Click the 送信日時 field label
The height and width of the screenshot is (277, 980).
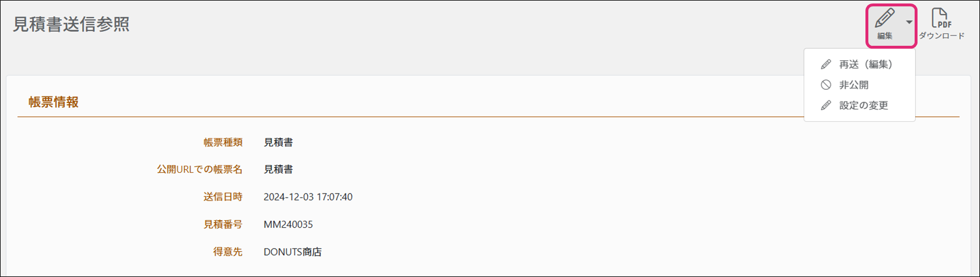(x=223, y=197)
